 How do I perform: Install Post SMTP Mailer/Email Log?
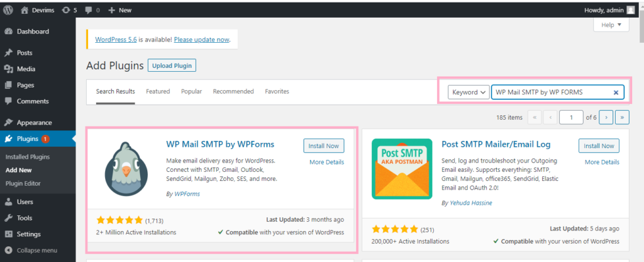point(599,146)
